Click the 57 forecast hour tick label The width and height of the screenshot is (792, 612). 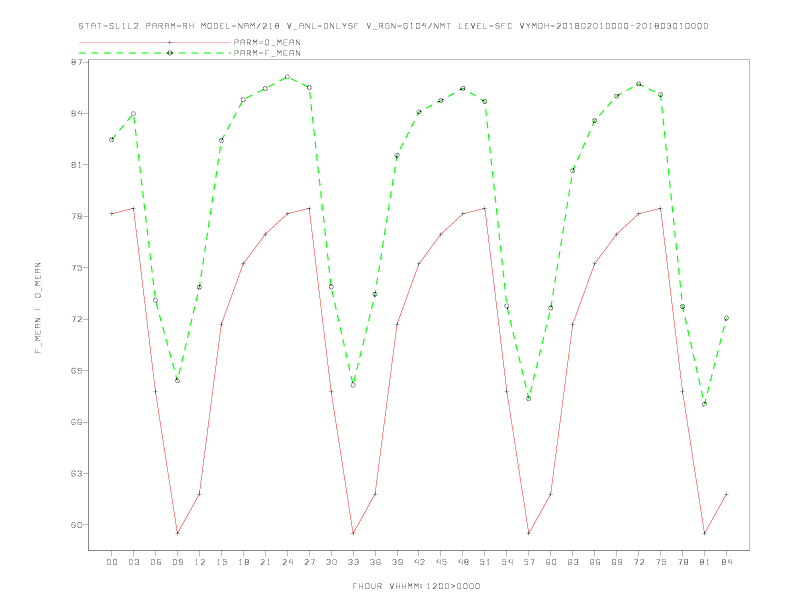529,562
